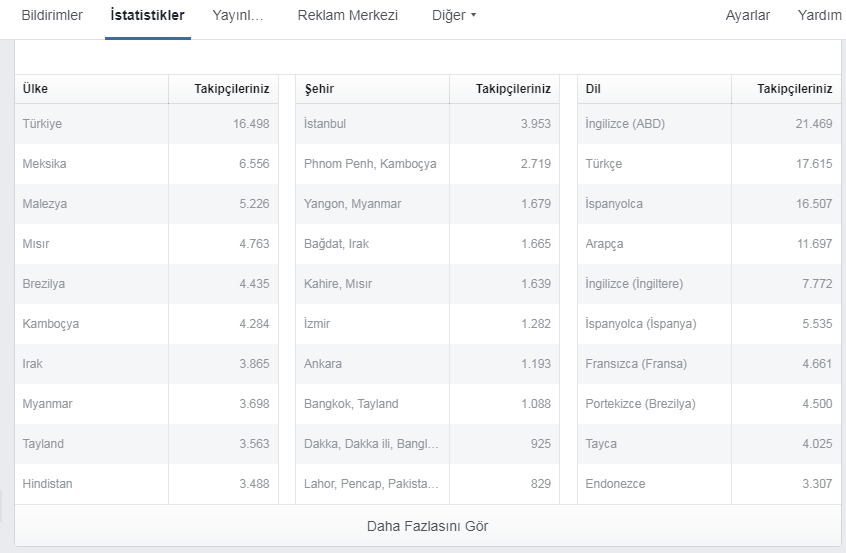Select İspanyolca (İspanya) language row
This screenshot has width=846, height=553.
coord(709,323)
